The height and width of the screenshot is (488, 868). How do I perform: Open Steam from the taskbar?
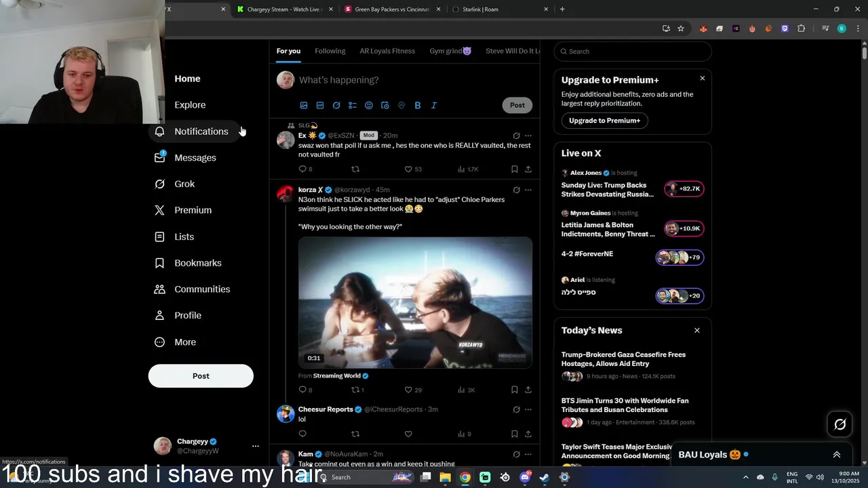(x=544, y=477)
